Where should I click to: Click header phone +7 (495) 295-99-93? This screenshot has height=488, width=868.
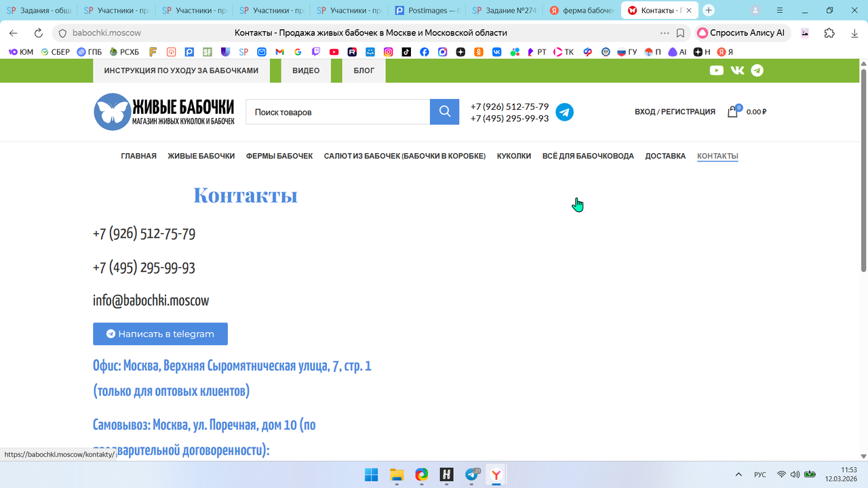509,119
